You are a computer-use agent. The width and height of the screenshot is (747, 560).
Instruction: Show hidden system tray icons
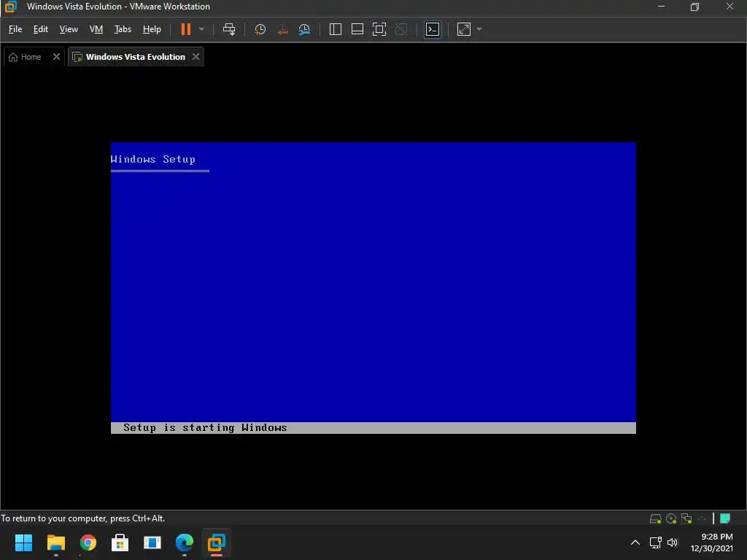(635, 542)
